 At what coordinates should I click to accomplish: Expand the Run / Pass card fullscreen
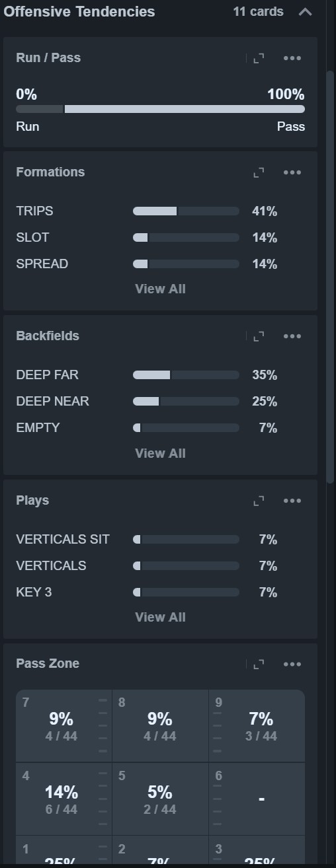[259, 58]
